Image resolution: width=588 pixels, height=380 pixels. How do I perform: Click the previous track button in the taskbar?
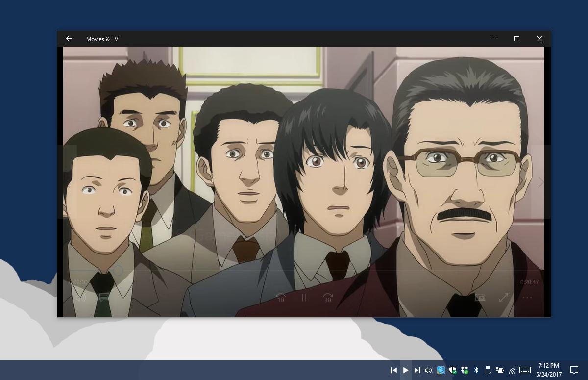(393, 370)
